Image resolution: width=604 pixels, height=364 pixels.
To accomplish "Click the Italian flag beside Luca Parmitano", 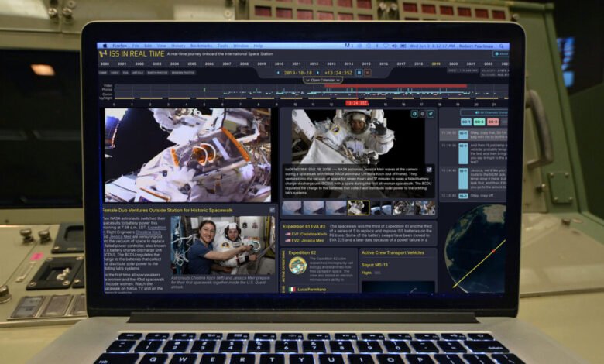I will click(292, 290).
